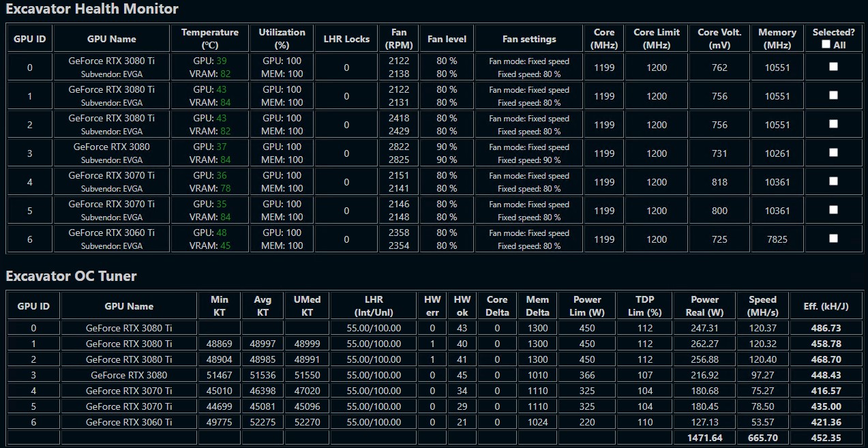
Task: Click the 'Power Lim (W)' column header
Action: (x=587, y=306)
